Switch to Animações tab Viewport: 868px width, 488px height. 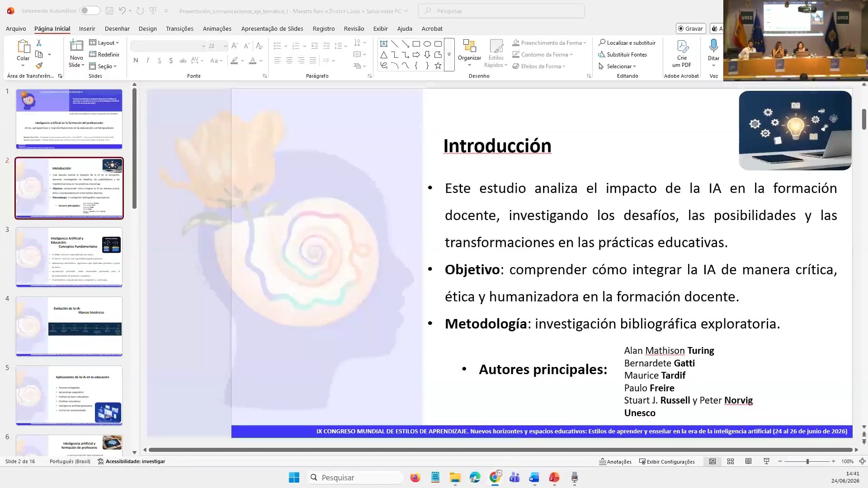click(x=217, y=28)
